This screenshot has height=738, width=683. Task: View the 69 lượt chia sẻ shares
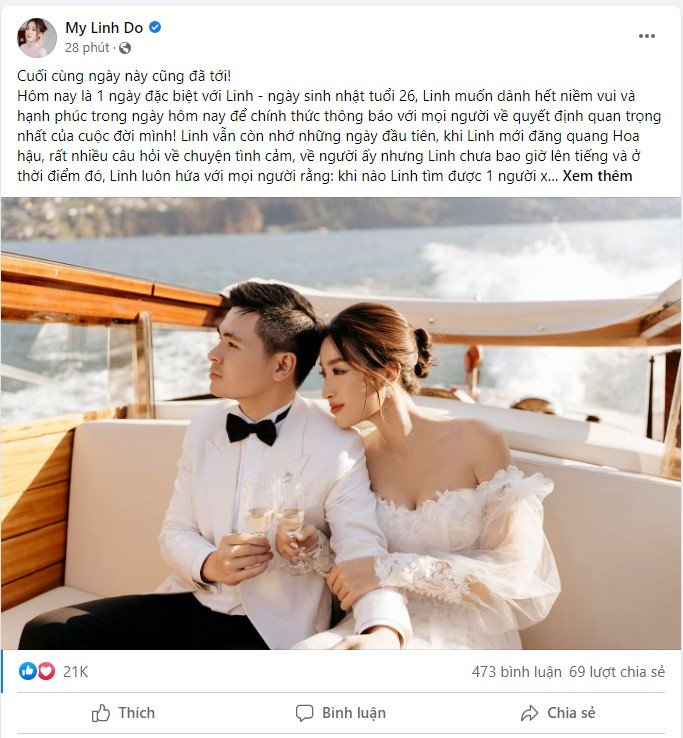[617, 672]
